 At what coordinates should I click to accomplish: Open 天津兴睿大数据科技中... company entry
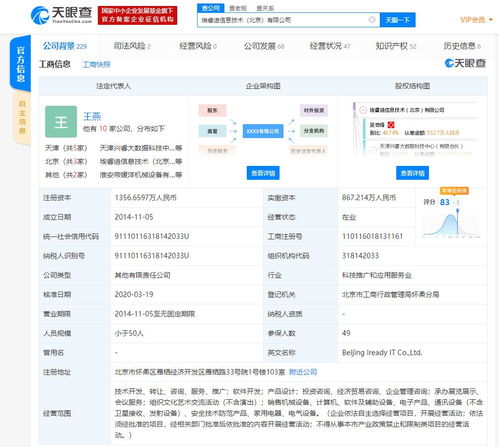pos(141,148)
